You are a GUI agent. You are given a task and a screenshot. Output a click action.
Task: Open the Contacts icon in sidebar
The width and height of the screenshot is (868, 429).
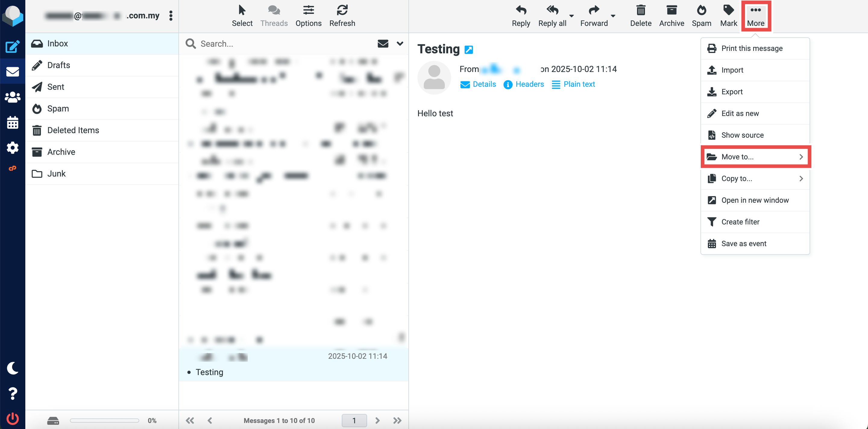(x=12, y=97)
